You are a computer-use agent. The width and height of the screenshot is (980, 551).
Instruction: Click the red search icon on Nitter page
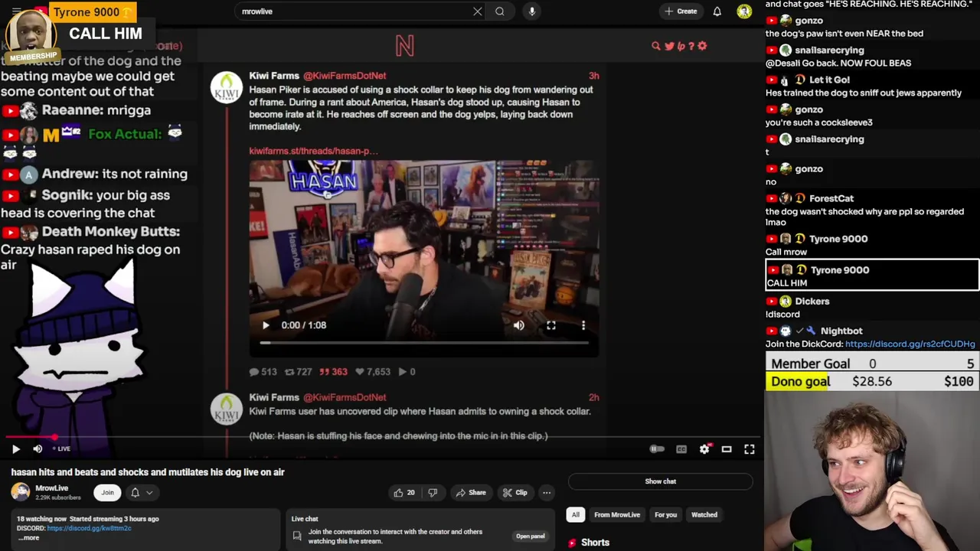pyautogui.click(x=655, y=46)
